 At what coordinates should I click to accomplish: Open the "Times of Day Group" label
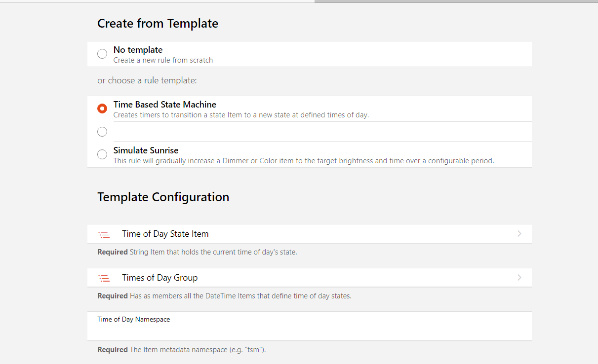(160, 278)
